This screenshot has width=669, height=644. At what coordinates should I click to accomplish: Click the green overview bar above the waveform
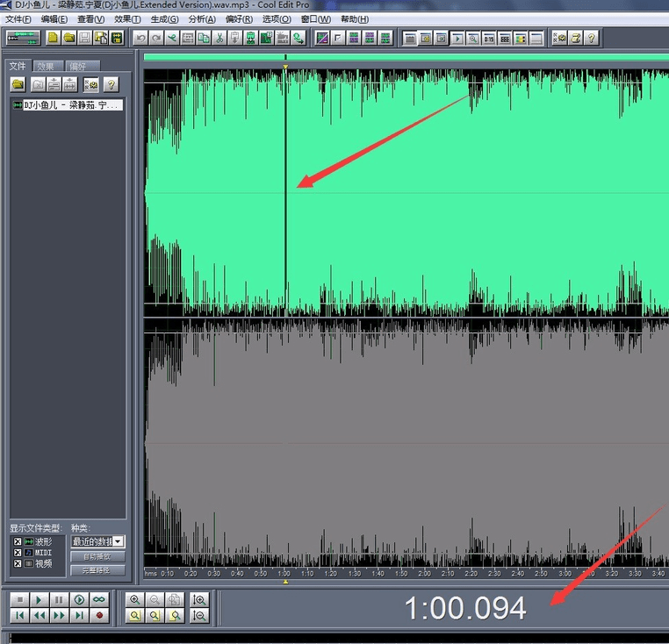(404, 58)
